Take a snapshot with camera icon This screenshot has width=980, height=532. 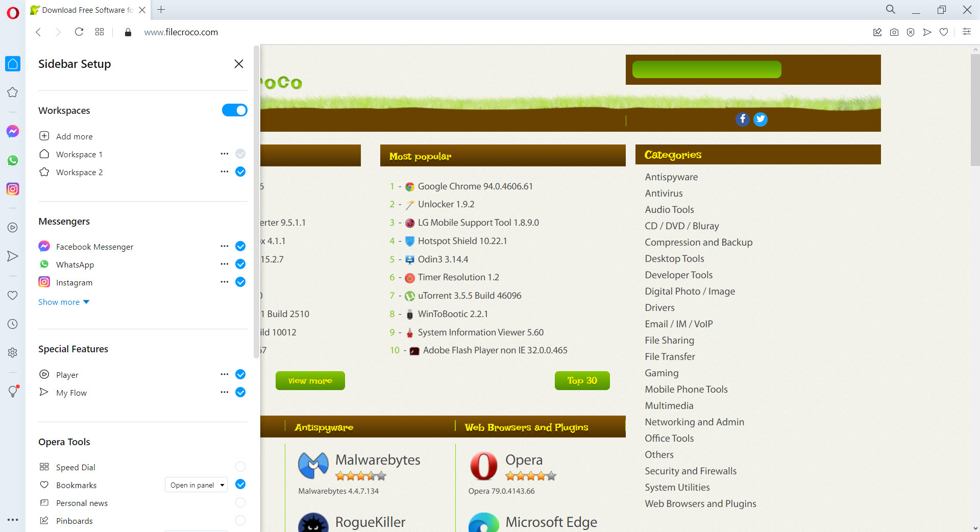894,32
